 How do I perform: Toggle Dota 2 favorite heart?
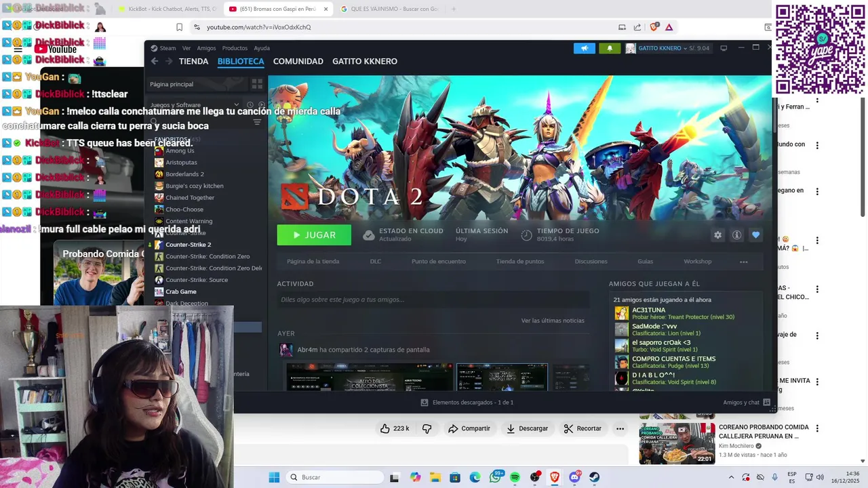click(755, 235)
